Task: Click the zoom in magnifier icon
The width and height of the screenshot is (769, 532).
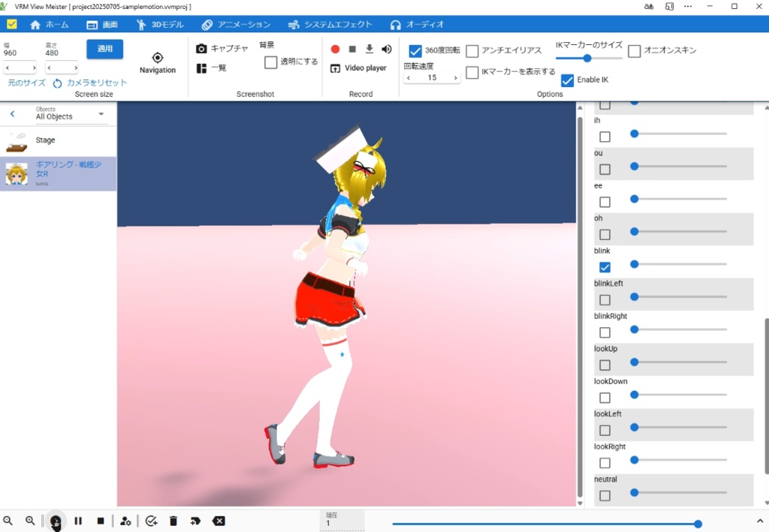Action: (30, 521)
